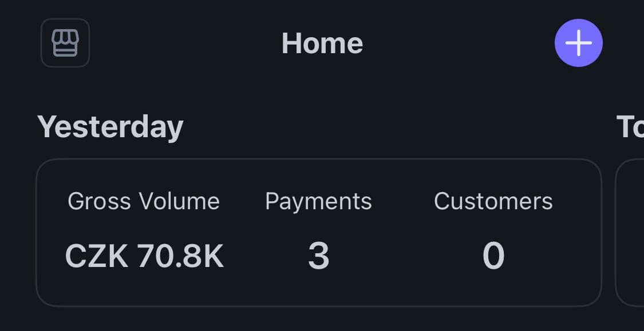Tap the CZK currency text
Image resolution: width=644 pixels, height=331 pixels.
(97, 256)
